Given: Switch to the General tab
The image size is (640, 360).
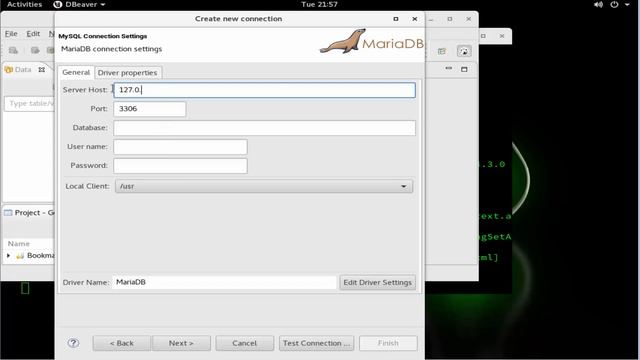Looking at the screenshot, I should (x=76, y=72).
